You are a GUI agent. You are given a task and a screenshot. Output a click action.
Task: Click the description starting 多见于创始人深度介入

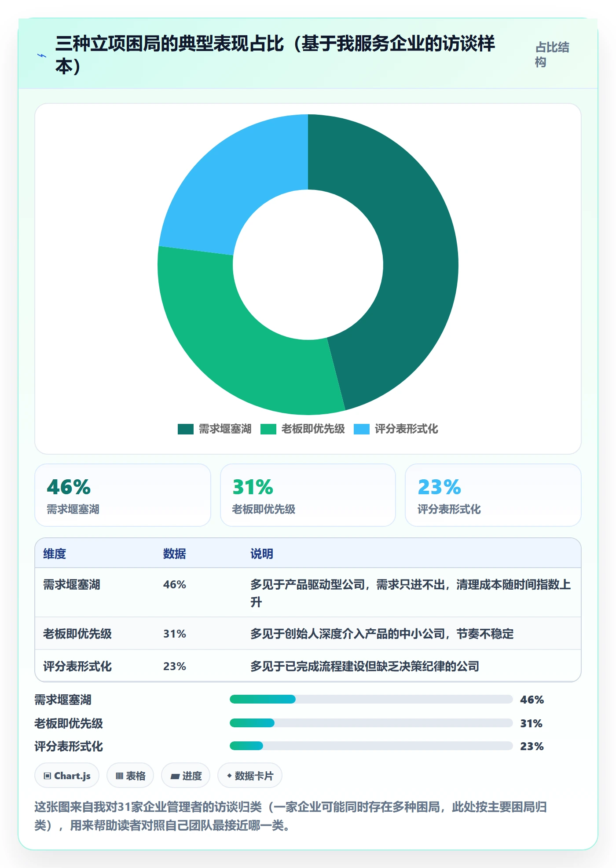point(382,634)
